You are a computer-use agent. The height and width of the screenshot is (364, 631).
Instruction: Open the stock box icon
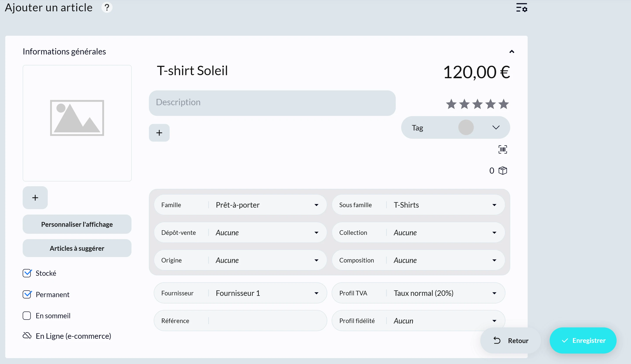[503, 171]
